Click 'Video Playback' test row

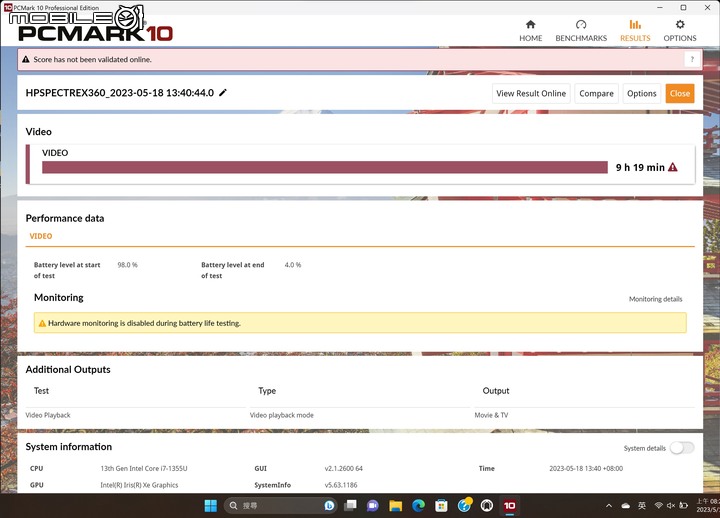(x=48, y=415)
